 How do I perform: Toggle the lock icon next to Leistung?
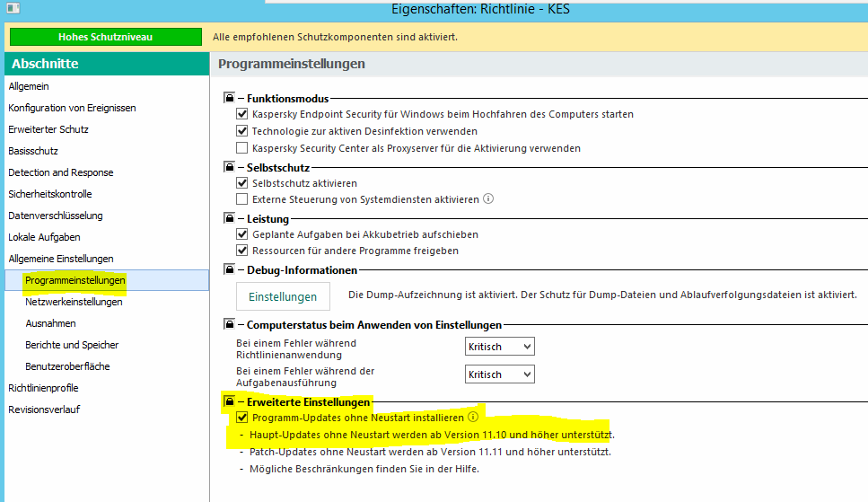coord(229,217)
